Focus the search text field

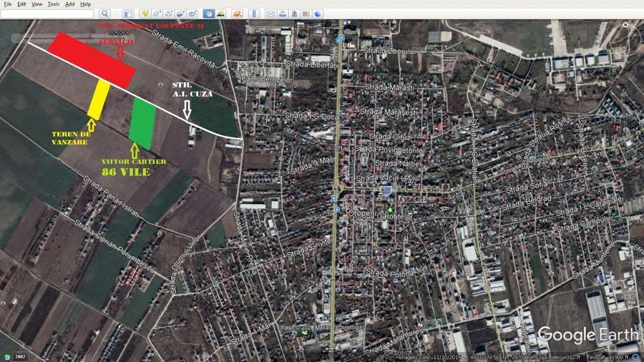tap(47, 14)
